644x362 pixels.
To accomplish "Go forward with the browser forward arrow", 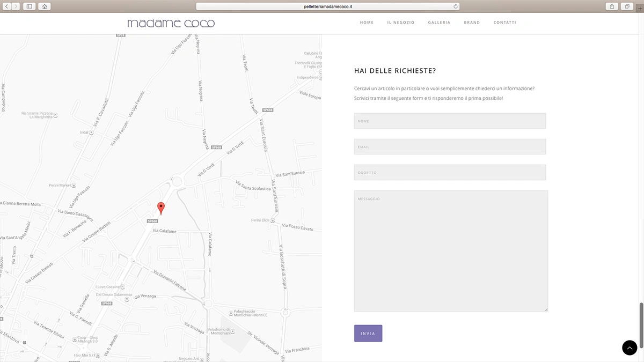I will [16, 6].
